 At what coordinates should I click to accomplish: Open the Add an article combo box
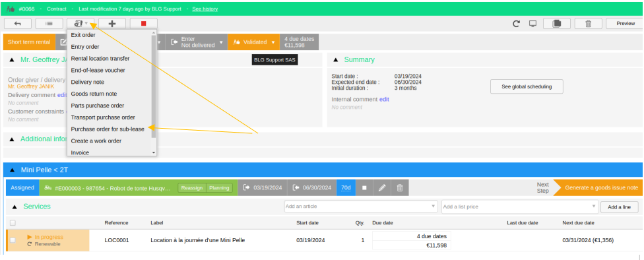coord(360,206)
